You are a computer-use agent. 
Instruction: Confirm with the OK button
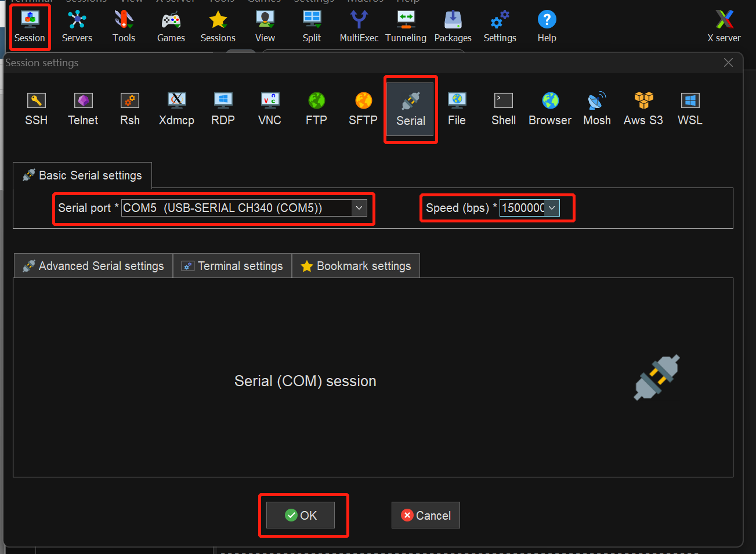point(301,515)
